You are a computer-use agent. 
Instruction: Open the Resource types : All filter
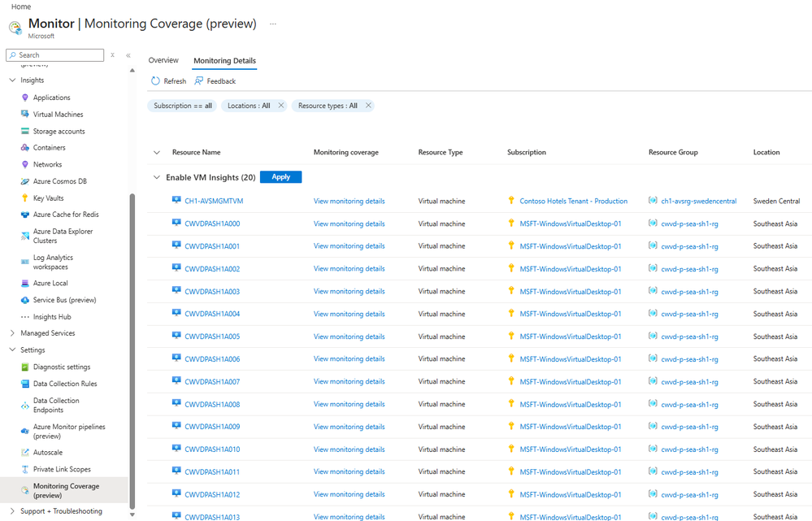click(328, 106)
